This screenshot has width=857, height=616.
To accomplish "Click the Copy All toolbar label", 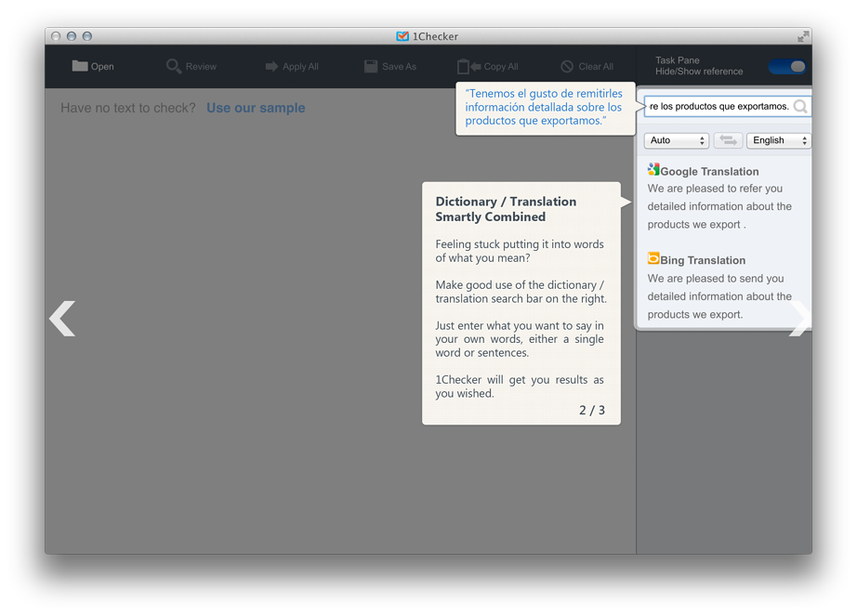I will pos(501,67).
